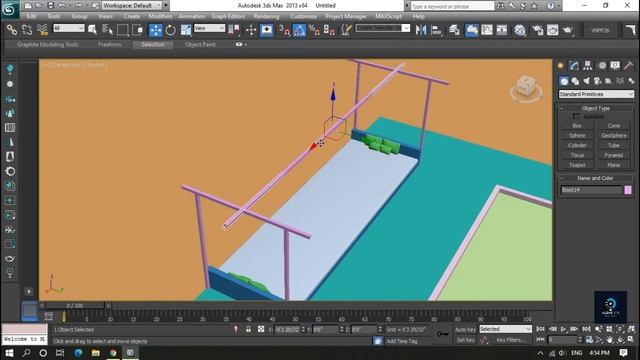640x360 pixels.
Task: Switch to the Freeform ribbon tab
Action: coord(110,44)
